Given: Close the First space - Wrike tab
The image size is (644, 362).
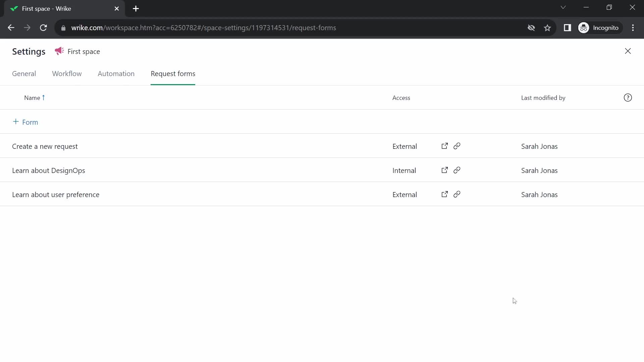Looking at the screenshot, I should [x=117, y=9].
